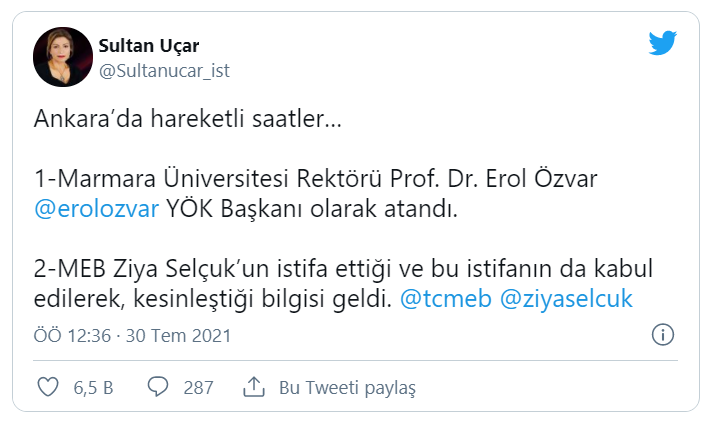Click 'kesinleştiği bilgisi geldi' text

tap(263, 299)
